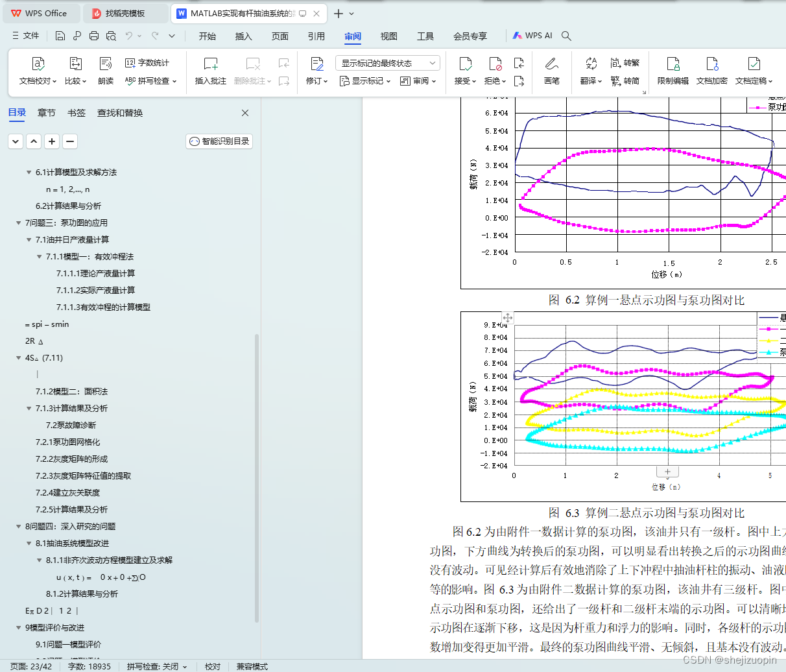
Task: Click the 智能识别目录 button
Action: pos(219,141)
